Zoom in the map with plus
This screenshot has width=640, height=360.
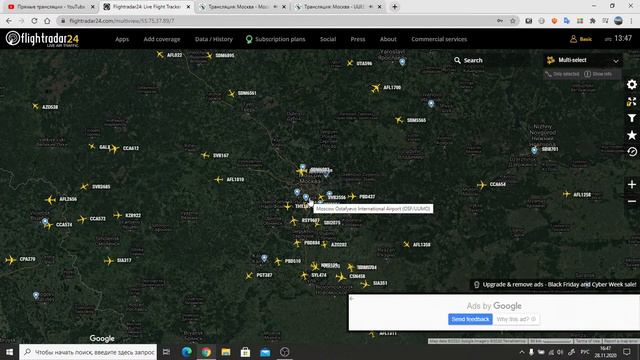[x=631, y=184]
